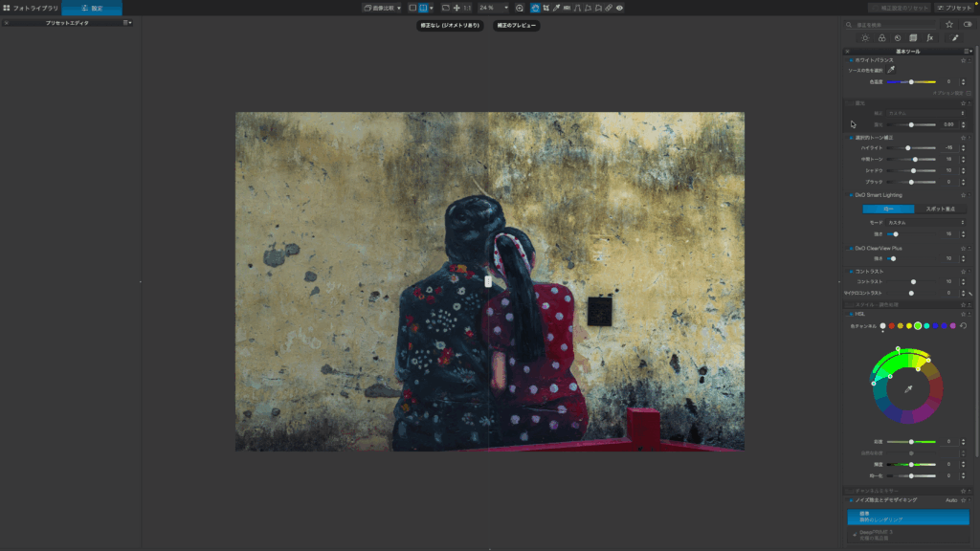Pick the white balance eyedropper in toolbar

coord(556,8)
